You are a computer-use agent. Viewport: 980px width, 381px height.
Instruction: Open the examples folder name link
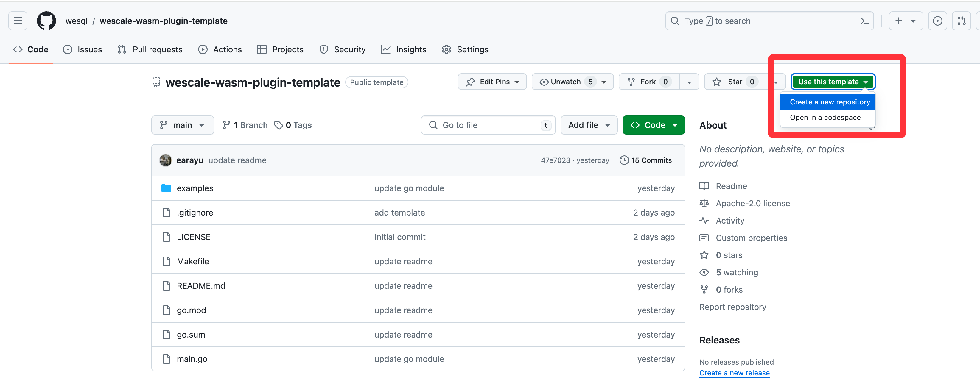point(195,188)
